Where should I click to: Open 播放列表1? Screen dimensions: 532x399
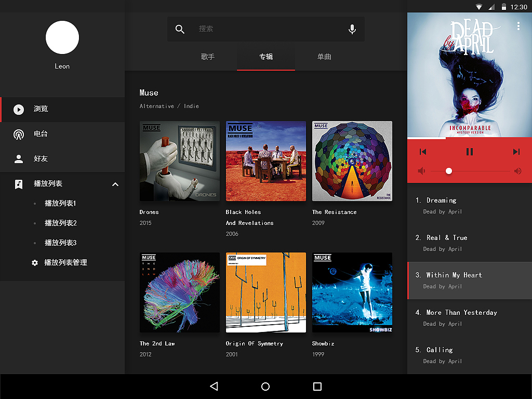(60, 203)
